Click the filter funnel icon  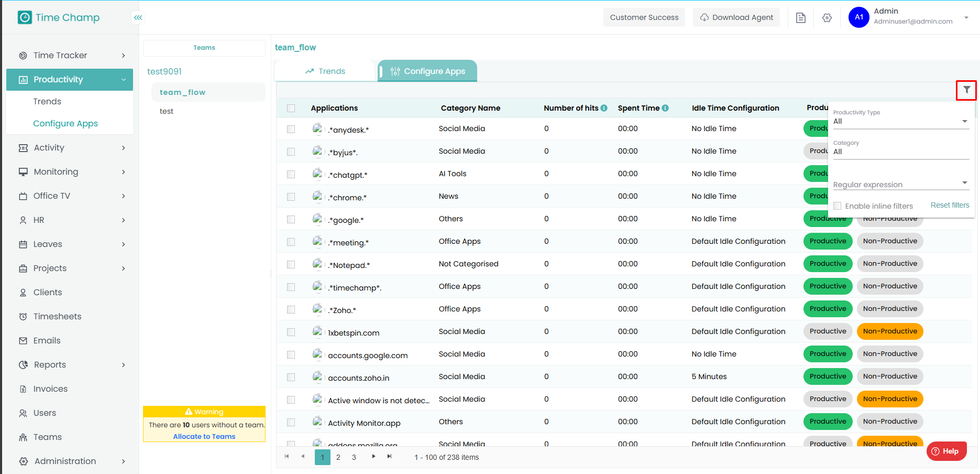point(966,90)
